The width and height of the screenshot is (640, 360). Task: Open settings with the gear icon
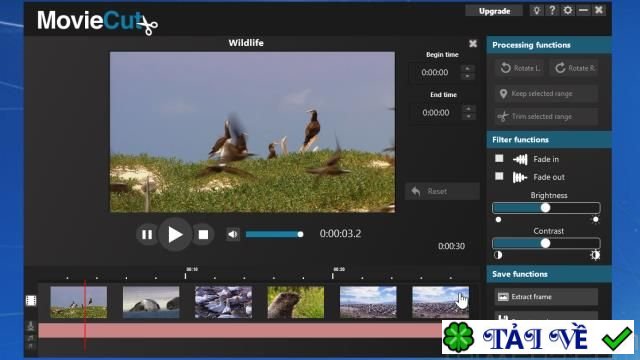click(568, 11)
